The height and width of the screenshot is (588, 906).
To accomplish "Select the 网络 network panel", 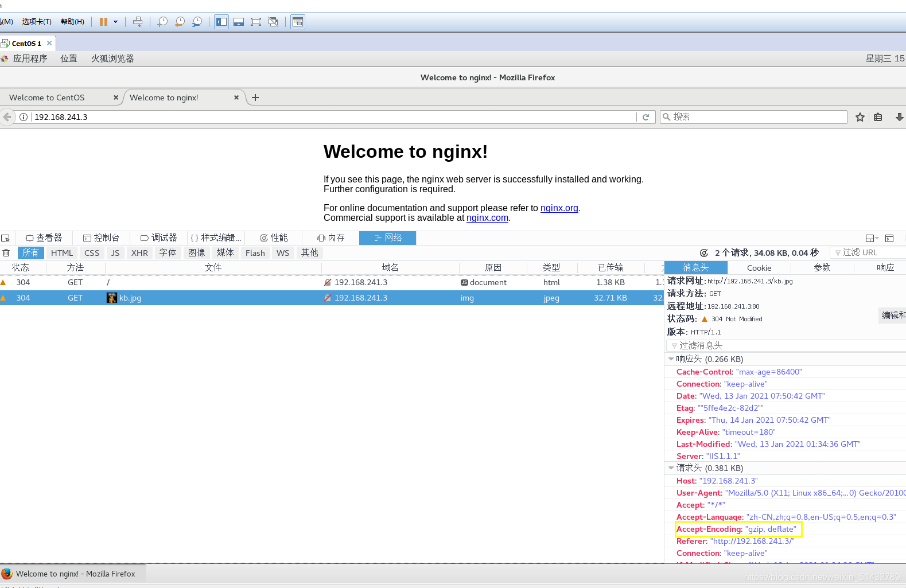I will 387,238.
